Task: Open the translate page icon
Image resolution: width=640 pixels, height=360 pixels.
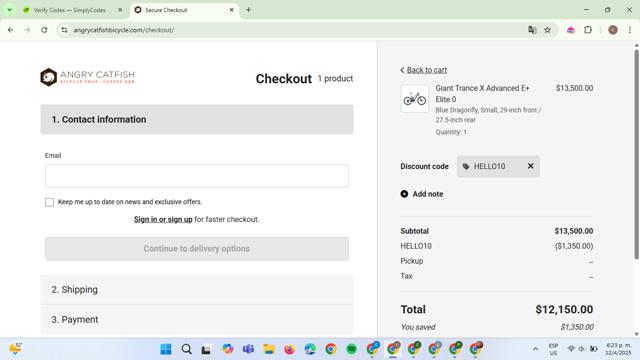Action: pos(532,30)
